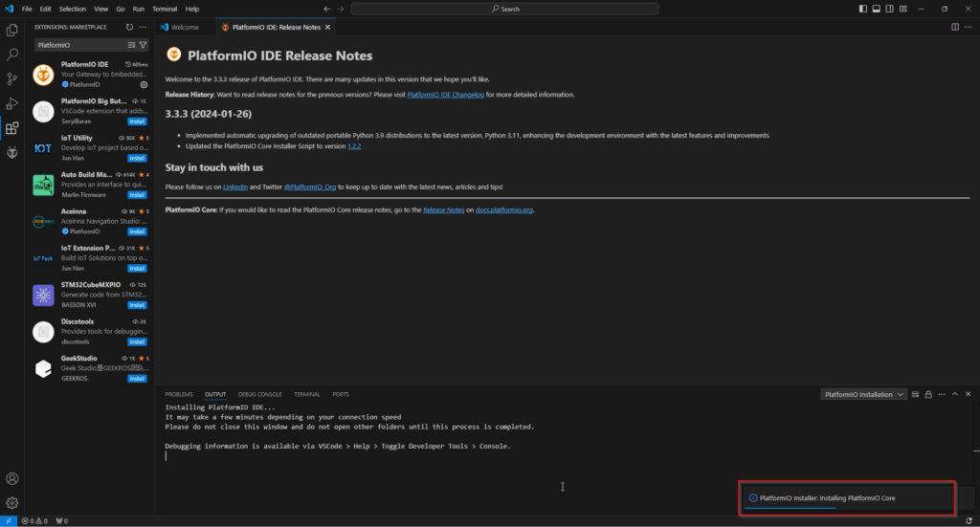Open output panel more actions menu
Image resolution: width=980 pixels, height=527 pixels.
coord(942,395)
